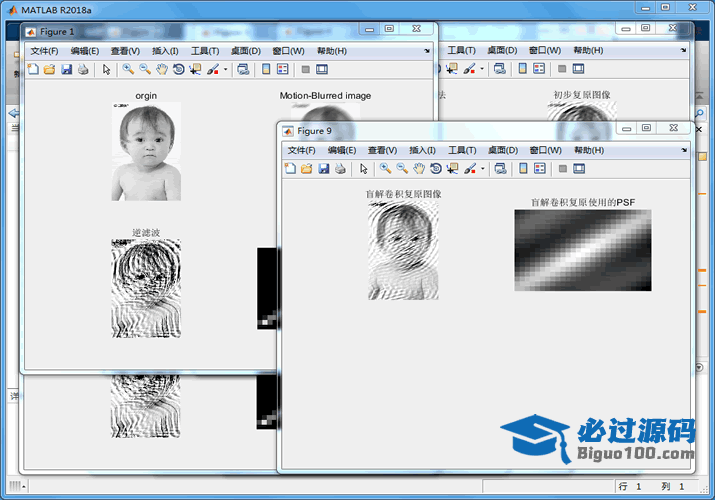
Task: Toggle Edit Plot arrow in Figure 9
Action: (364, 169)
